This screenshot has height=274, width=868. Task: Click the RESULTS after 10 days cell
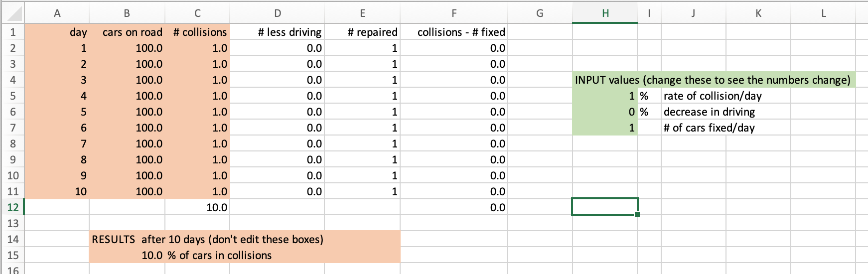pos(207,239)
